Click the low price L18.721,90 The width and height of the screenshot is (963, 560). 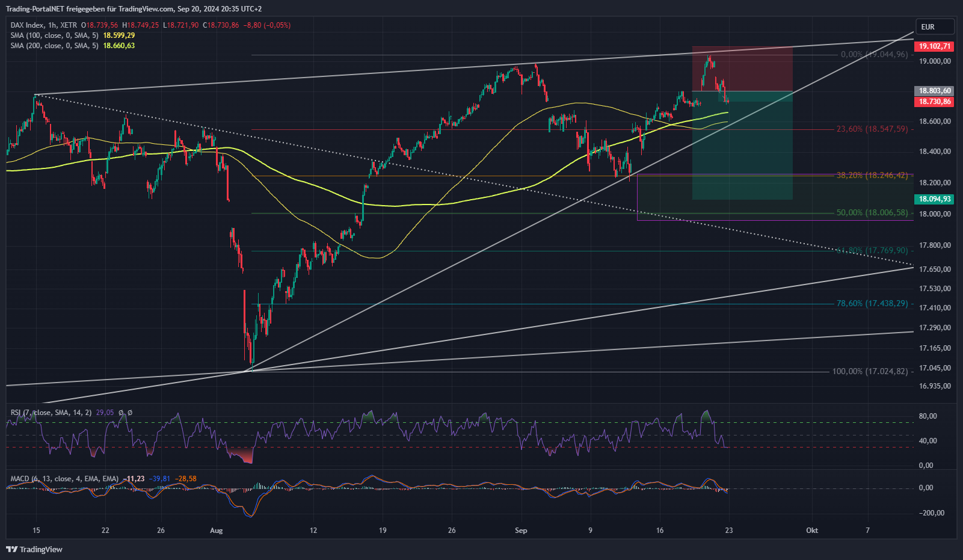(x=181, y=25)
